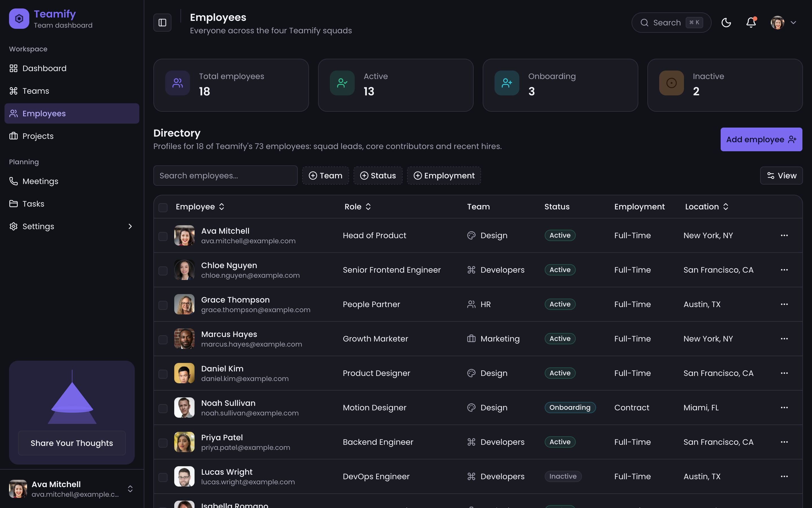Sort by Employee column header
Viewport: 812px width, 508px height.
click(x=200, y=207)
